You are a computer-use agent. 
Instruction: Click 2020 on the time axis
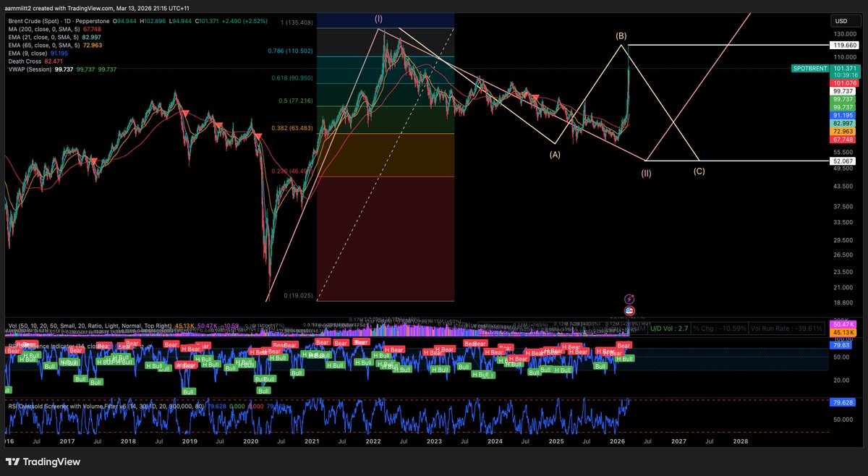tap(250, 440)
